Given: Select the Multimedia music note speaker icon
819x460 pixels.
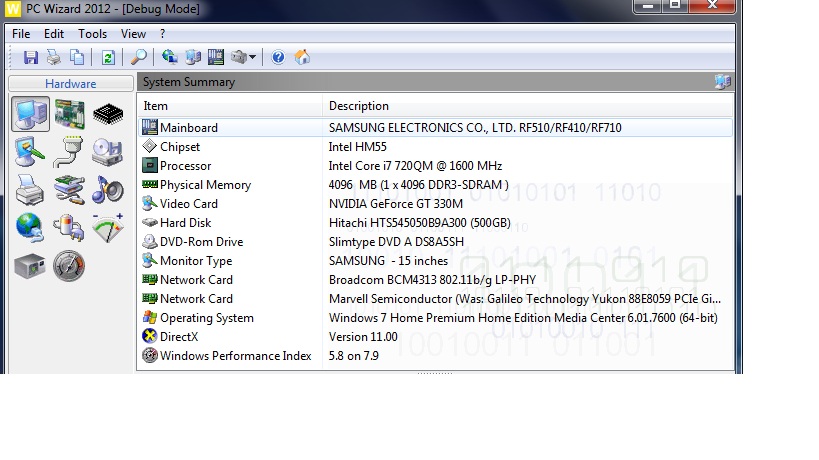Looking at the screenshot, I should [108, 190].
